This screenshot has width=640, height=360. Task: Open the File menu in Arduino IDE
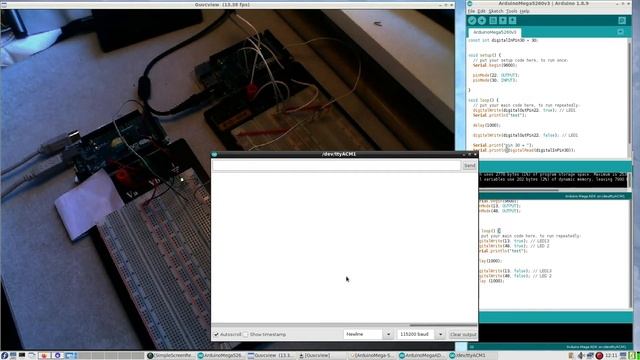471,11
